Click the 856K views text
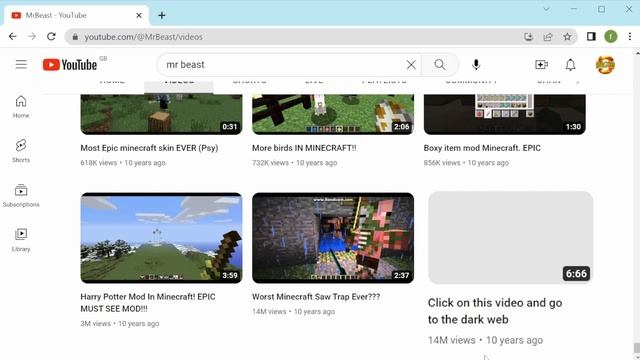Image resolution: width=640 pixels, height=360 pixels. [442, 162]
